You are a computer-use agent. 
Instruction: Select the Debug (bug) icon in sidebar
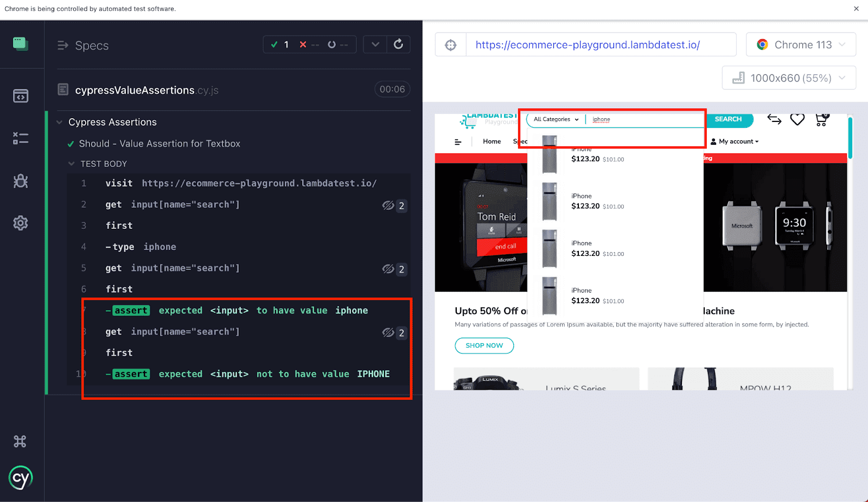[21, 181]
